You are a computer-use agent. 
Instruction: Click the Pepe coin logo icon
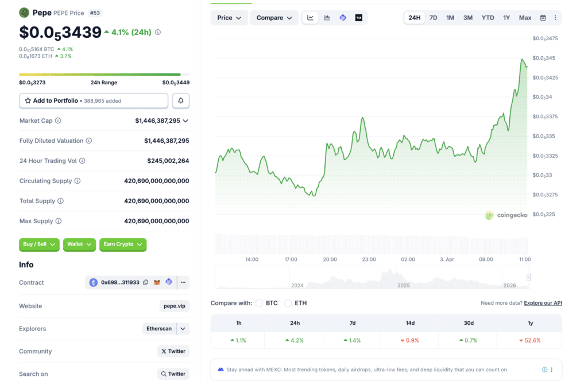click(24, 13)
